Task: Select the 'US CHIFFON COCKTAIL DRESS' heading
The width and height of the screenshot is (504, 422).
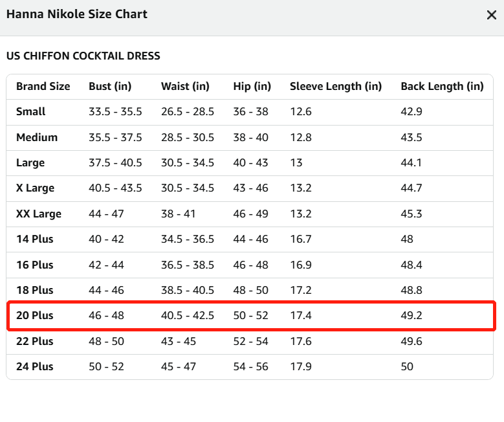Action: click(83, 56)
